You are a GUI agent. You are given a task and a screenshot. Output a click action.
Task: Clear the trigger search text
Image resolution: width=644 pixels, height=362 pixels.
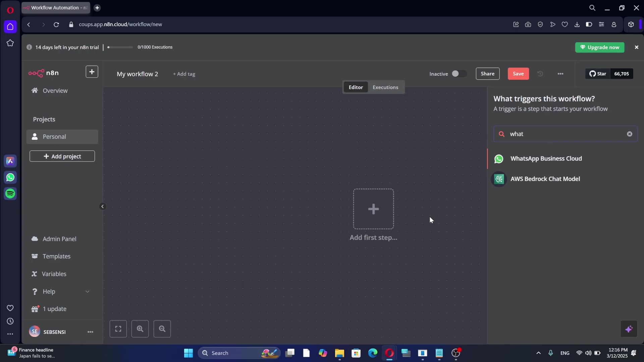pyautogui.click(x=630, y=134)
